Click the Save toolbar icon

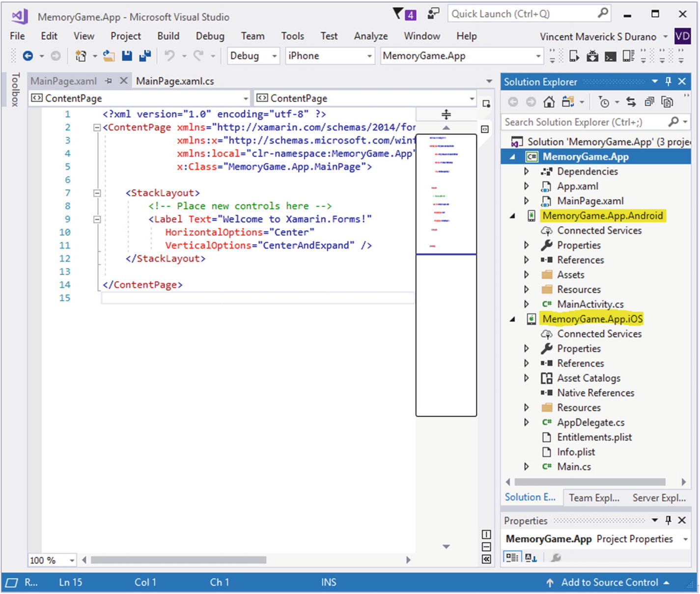tap(127, 56)
